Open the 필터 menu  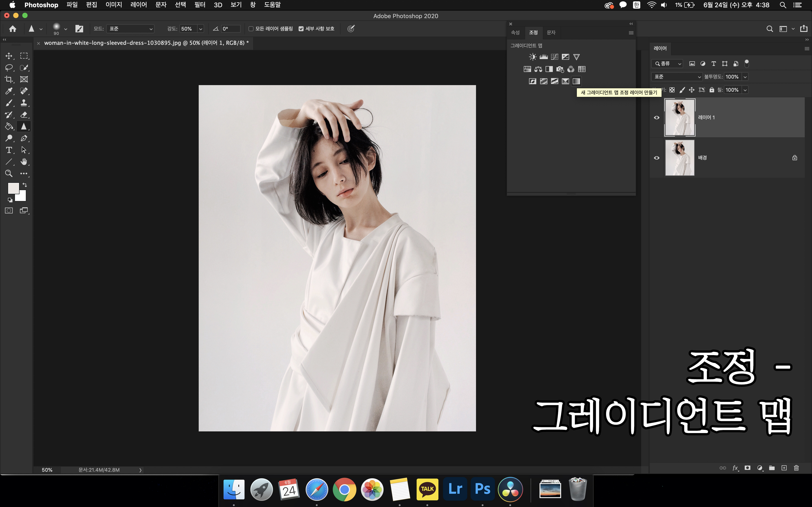point(200,5)
